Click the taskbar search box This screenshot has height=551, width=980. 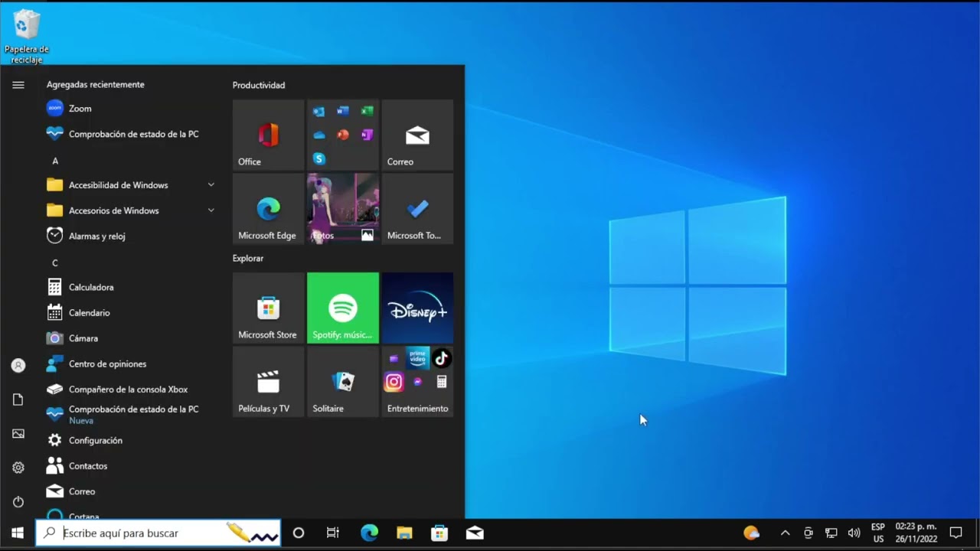coord(158,533)
